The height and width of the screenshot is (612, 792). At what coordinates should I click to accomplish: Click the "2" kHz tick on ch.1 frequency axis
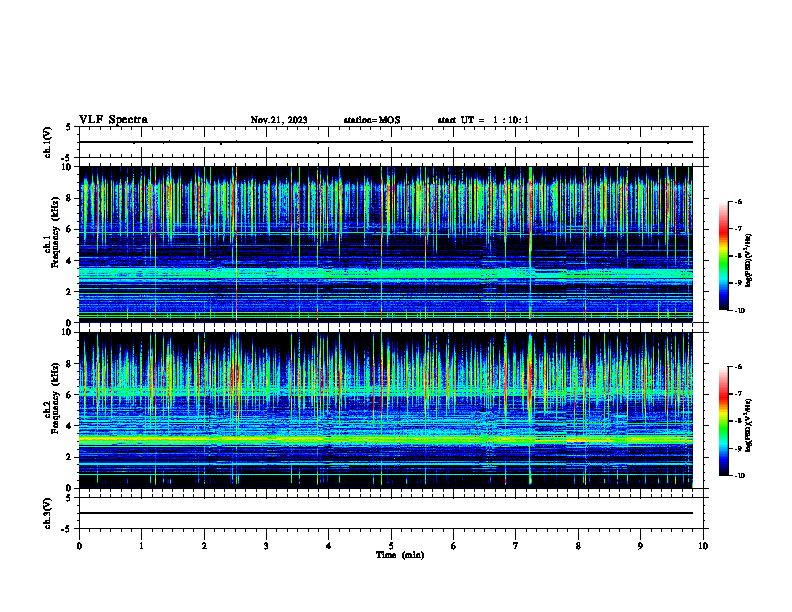pos(70,292)
